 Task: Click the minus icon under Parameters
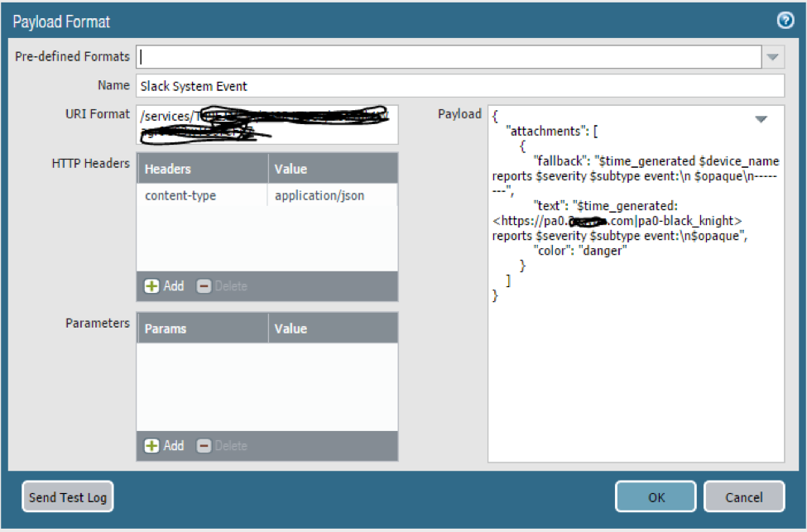pyautogui.click(x=204, y=446)
